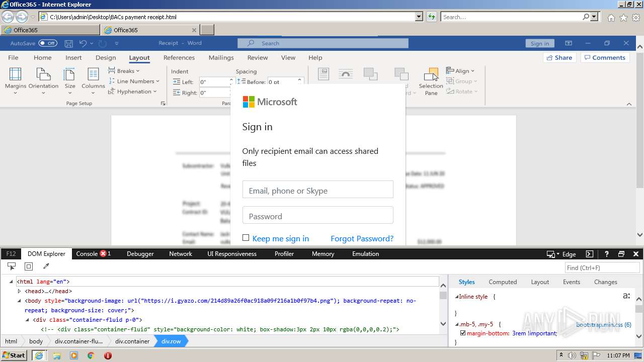This screenshot has height=362, width=644.
Task: Click the Select element tool in DOM Explorer
Action: [11, 266]
